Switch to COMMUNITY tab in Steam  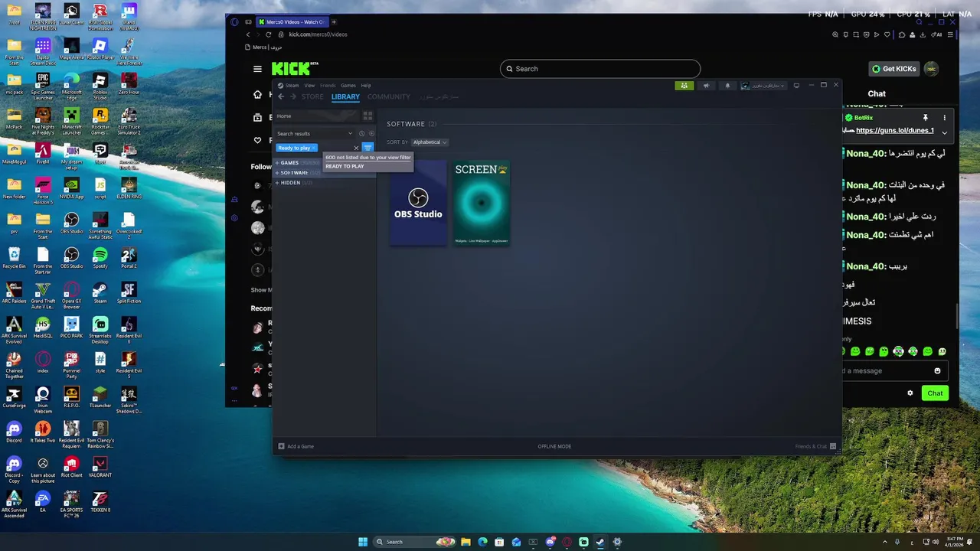pos(389,97)
